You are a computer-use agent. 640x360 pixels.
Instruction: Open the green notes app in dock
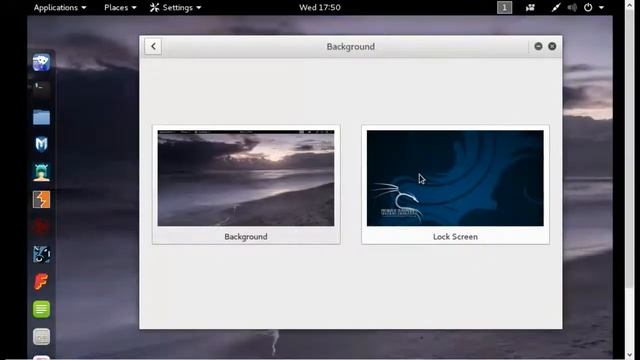pyautogui.click(x=41, y=309)
